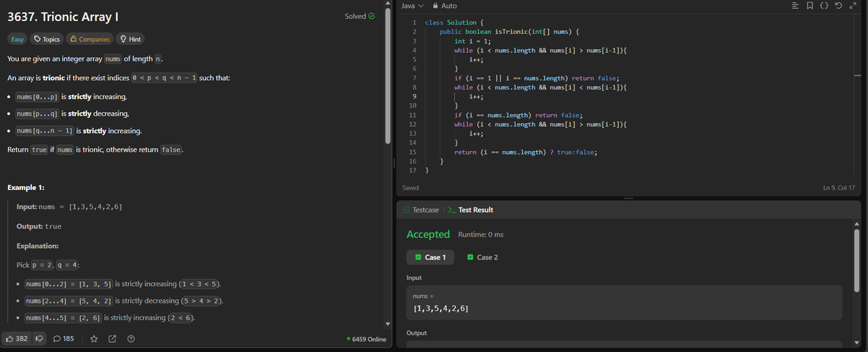Show the Hint

(130, 39)
